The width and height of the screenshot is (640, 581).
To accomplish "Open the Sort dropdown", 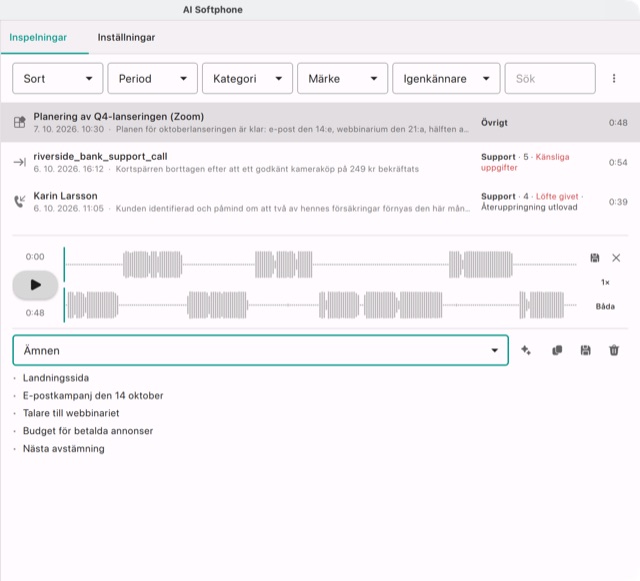I will [58, 78].
